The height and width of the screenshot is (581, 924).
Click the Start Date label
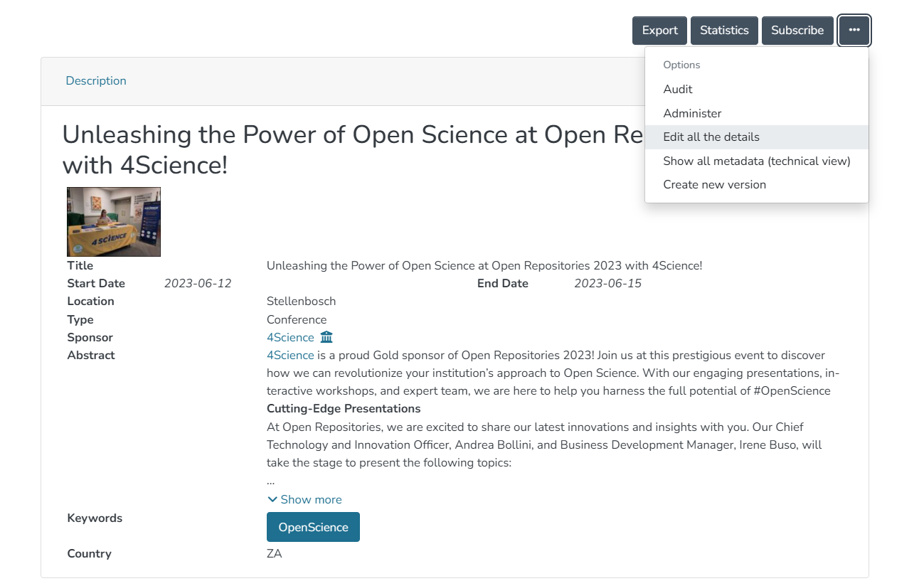coord(96,284)
